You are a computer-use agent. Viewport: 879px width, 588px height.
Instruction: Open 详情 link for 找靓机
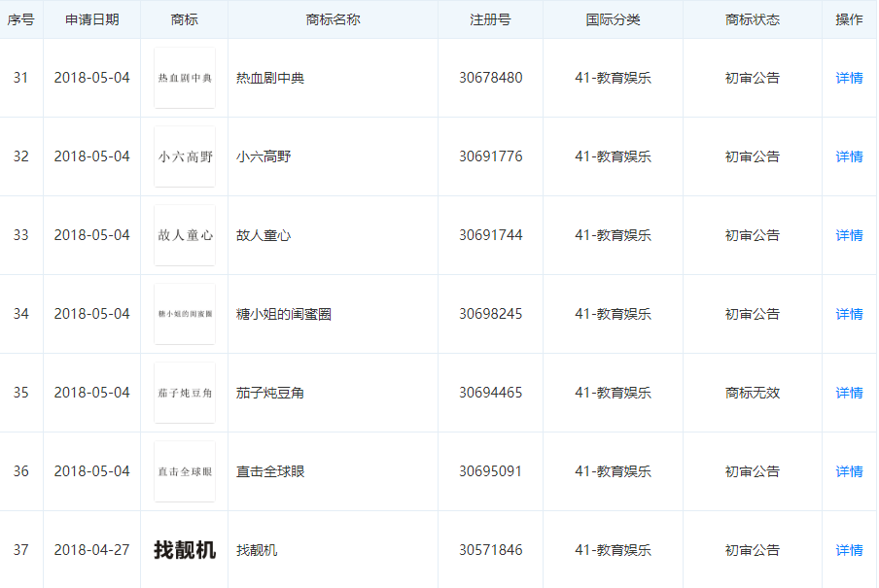pos(849,550)
